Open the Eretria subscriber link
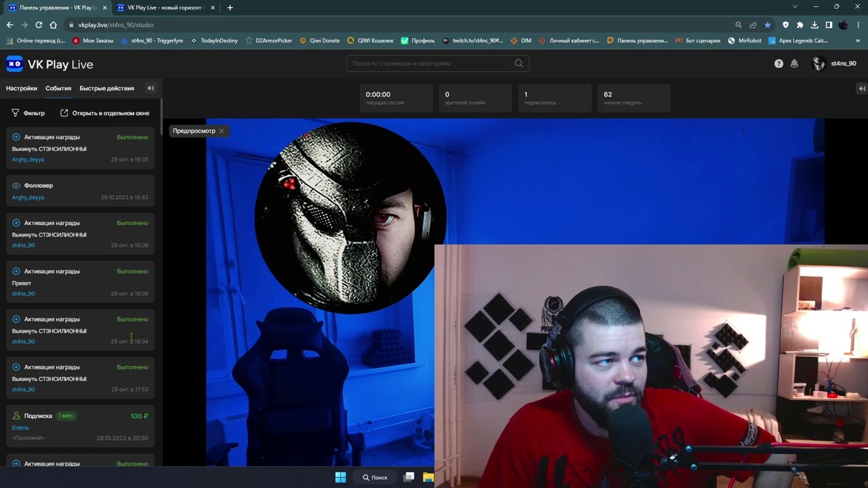The width and height of the screenshot is (868, 488). pyautogui.click(x=20, y=428)
